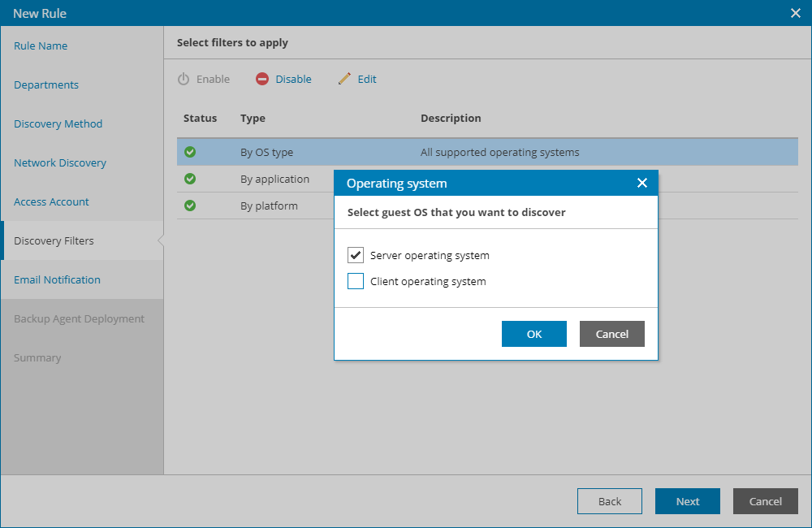The height and width of the screenshot is (528, 812).
Task: Close the Operating system dialog
Action: (x=642, y=183)
